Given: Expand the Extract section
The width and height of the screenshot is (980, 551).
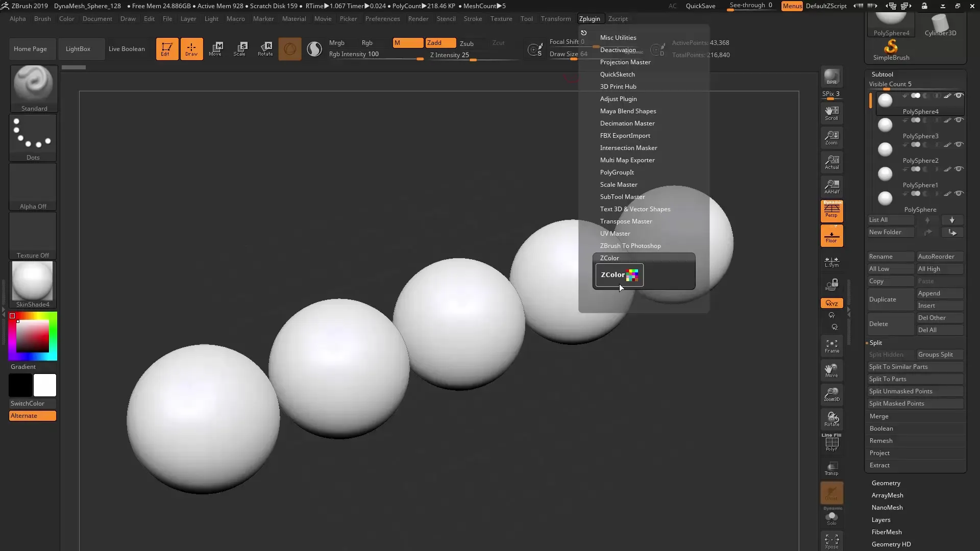Looking at the screenshot, I should point(879,465).
